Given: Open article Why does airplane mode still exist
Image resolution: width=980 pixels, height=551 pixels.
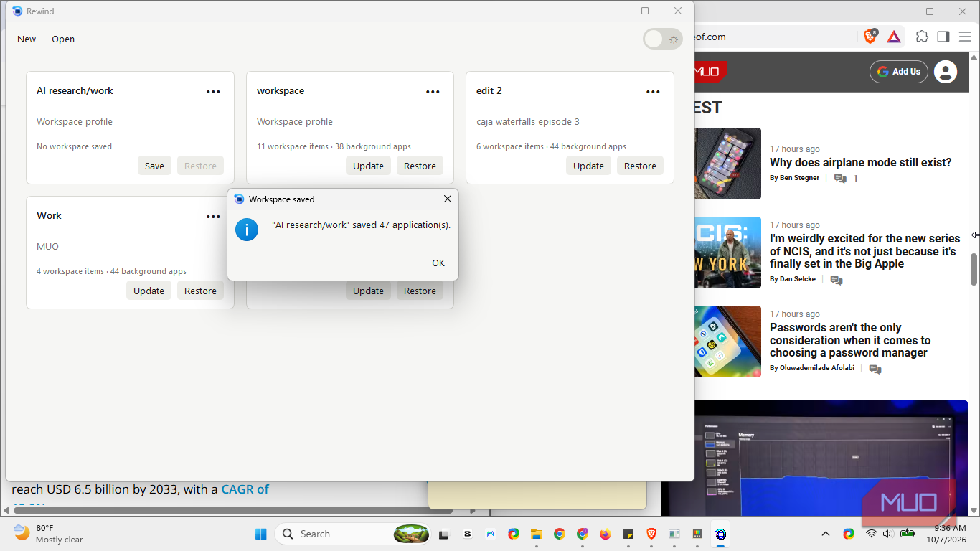Looking at the screenshot, I should (861, 163).
